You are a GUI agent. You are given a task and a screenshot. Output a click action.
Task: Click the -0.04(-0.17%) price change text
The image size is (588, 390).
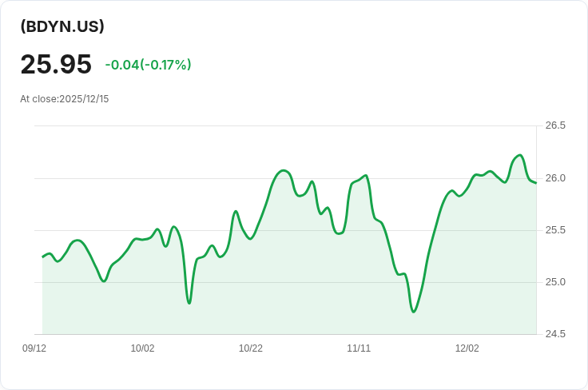click(148, 65)
